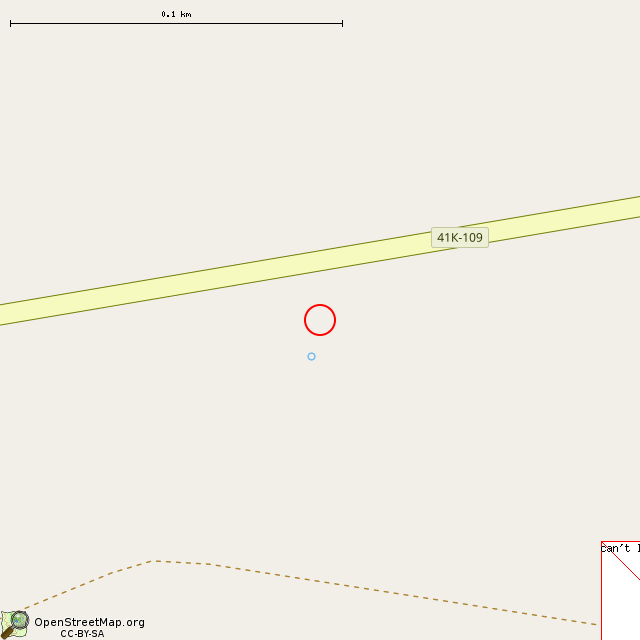
Task: Select the yellow road directly above red circle
Action: pos(320,260)
